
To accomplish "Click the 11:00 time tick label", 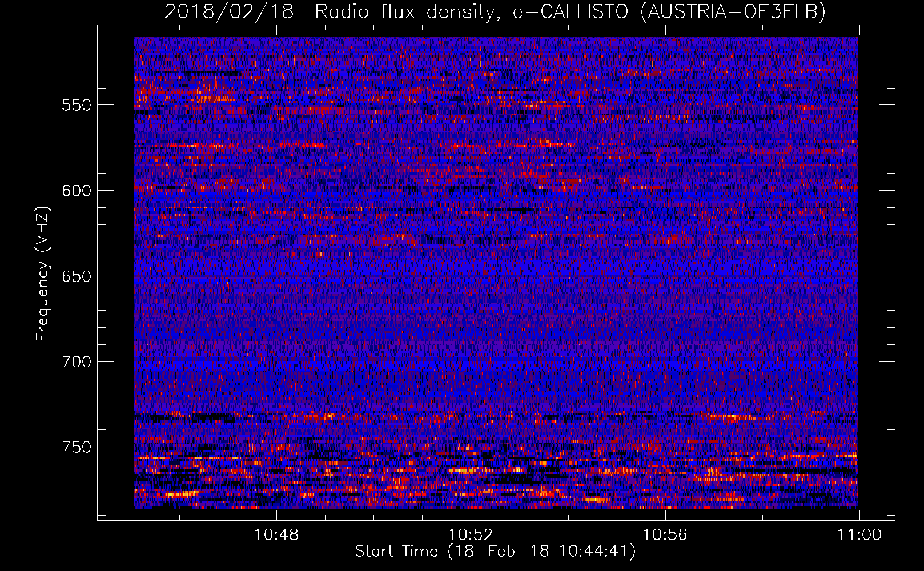I will pos(859,535).
